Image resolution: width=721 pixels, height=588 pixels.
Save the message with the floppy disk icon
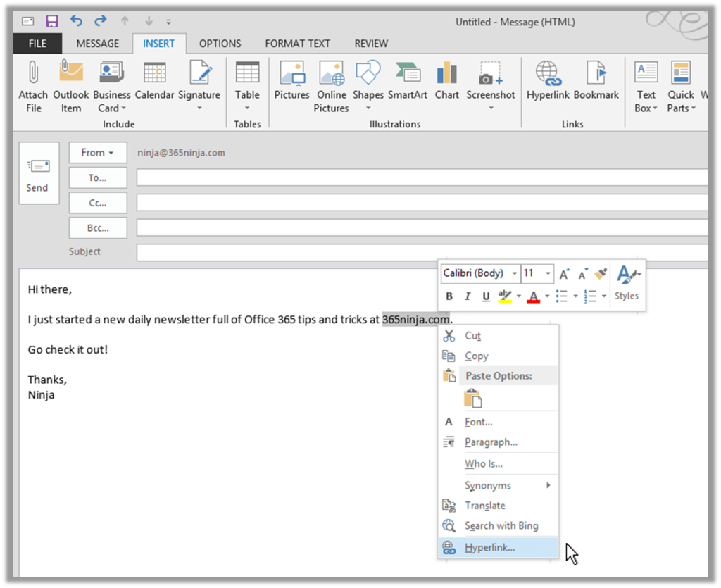(51, 21)
